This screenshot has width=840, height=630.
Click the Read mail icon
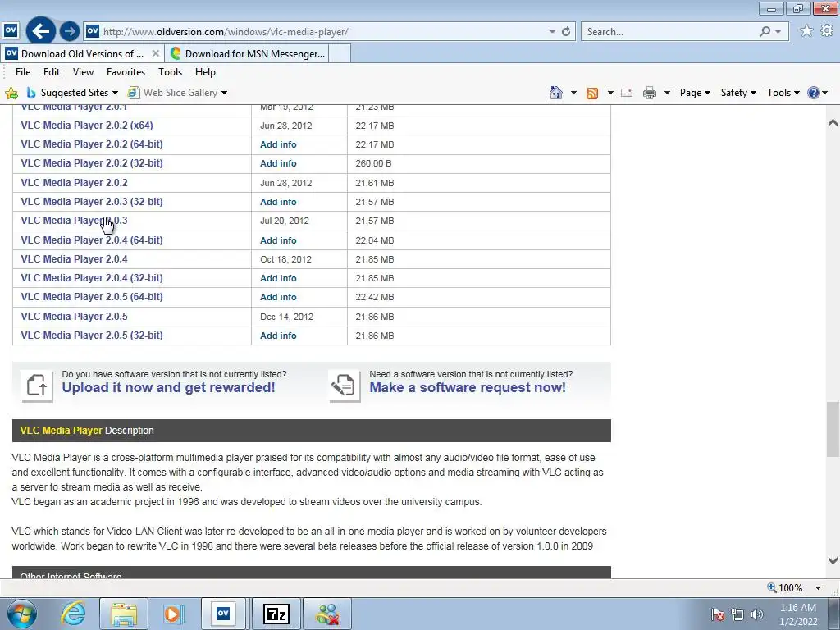(x=627, y=93)
